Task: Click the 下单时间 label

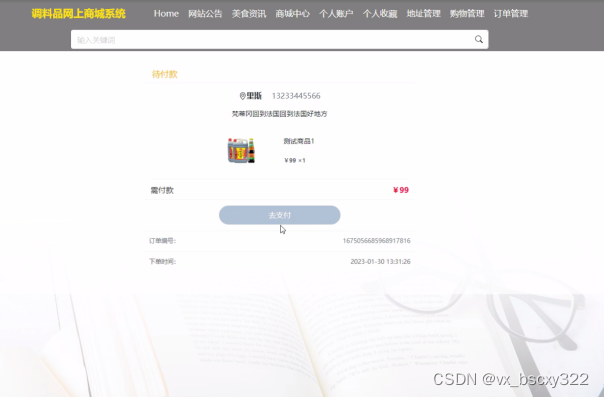Action: [x=163, y=262]
